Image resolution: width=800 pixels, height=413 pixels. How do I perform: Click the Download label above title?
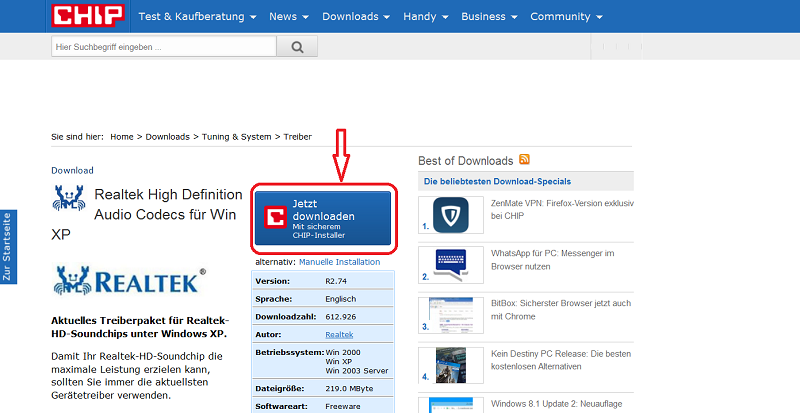(72, 171)
